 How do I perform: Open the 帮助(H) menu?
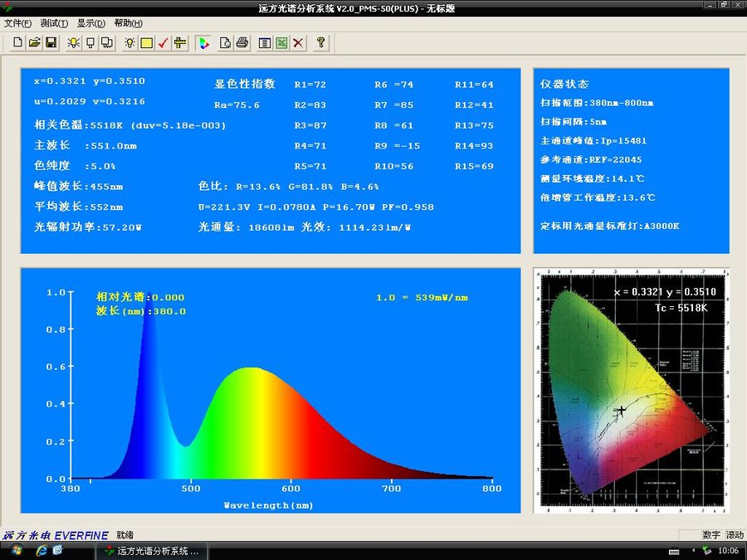(x=128, y=23)
